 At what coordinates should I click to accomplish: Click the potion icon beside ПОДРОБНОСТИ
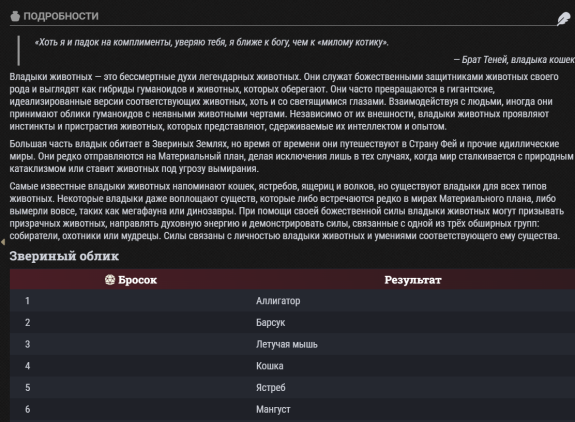tap(15, 16)
